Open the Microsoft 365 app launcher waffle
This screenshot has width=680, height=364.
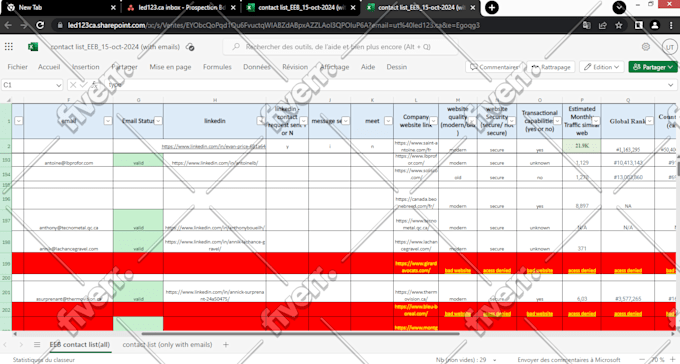[x=9, y=46]
